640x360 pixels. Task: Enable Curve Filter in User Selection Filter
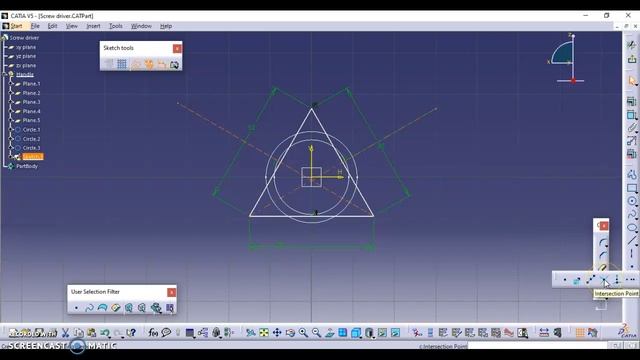coord(89,308)
